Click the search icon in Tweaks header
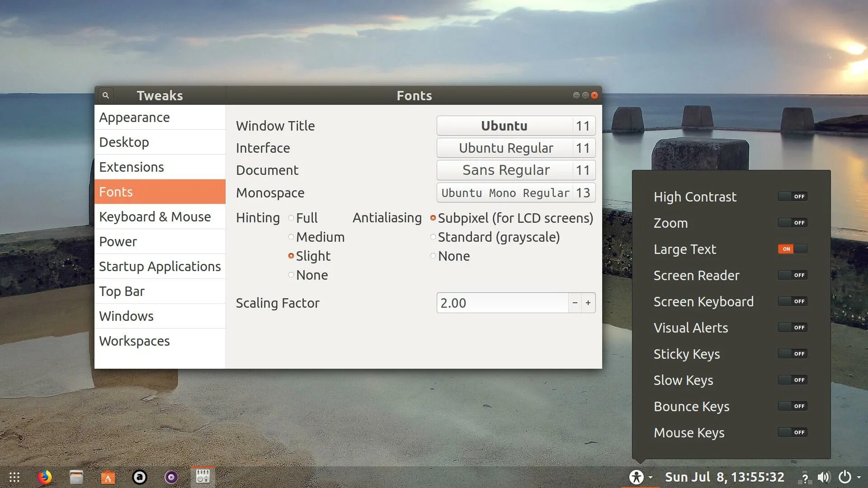Viewport: 868px width, 488px height. (105, 95)
